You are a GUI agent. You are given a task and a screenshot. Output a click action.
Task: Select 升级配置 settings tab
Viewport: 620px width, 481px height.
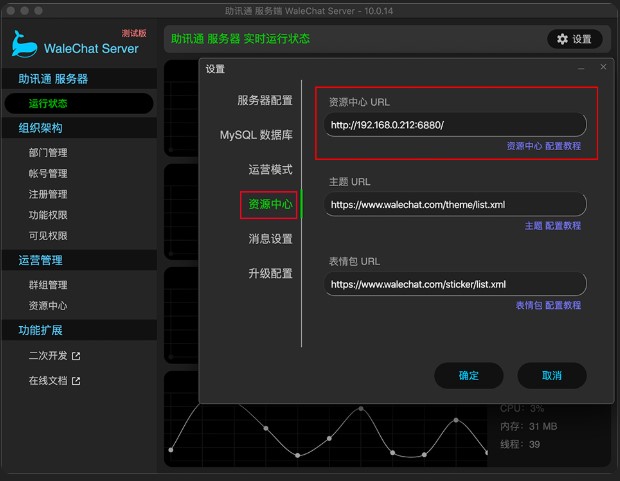click(x=270, y=273)
